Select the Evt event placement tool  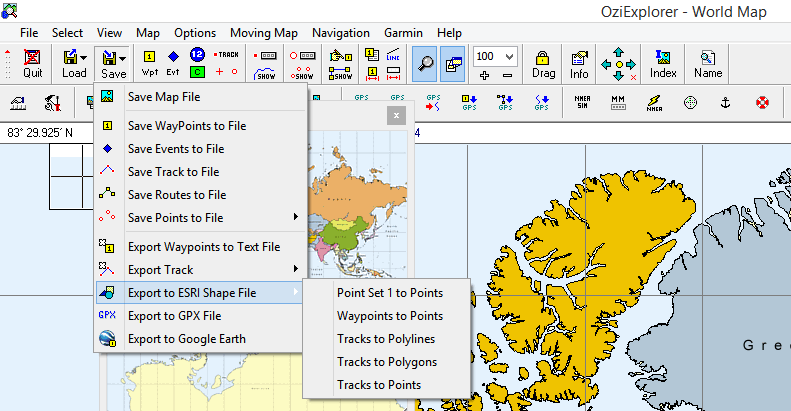pyautogui.click(x=173, y=64)
